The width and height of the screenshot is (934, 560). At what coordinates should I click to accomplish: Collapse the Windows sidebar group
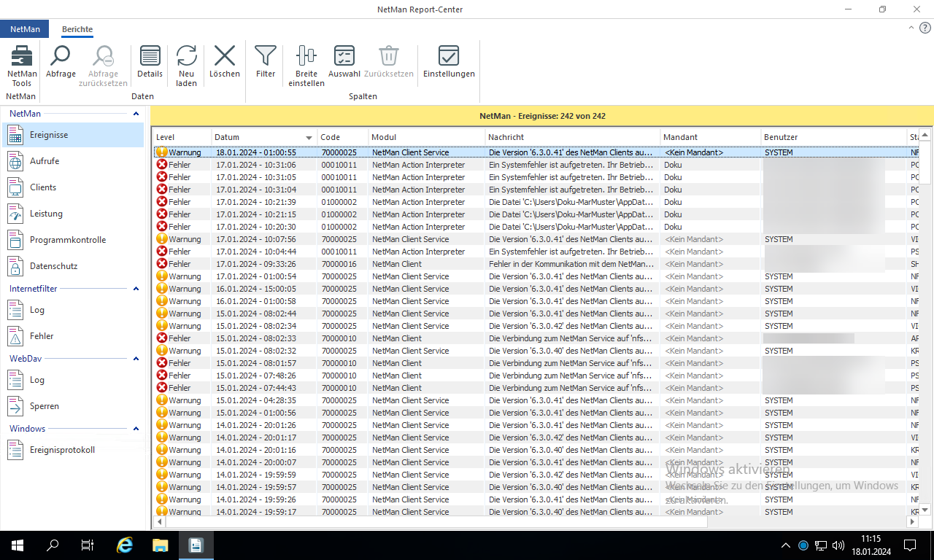point(136,429)
